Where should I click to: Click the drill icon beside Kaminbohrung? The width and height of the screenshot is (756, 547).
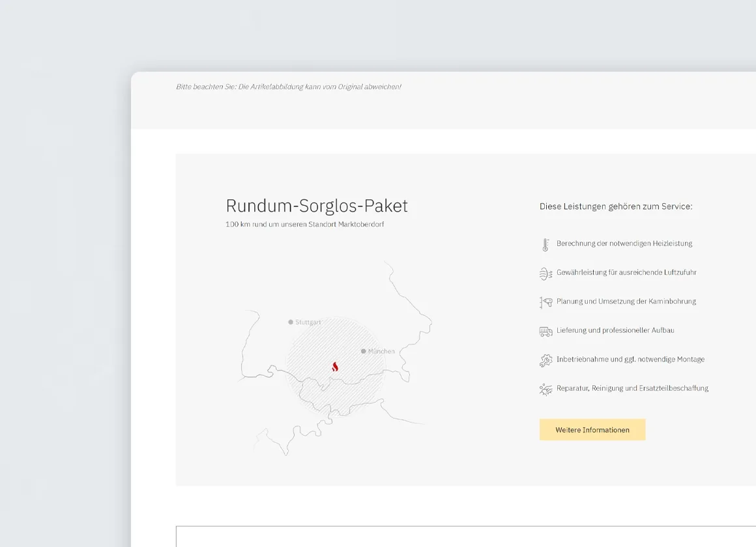545,302
